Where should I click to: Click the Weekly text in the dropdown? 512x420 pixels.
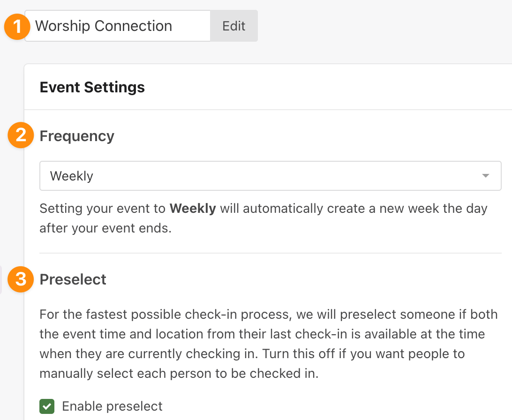click(x=72, y=176)
